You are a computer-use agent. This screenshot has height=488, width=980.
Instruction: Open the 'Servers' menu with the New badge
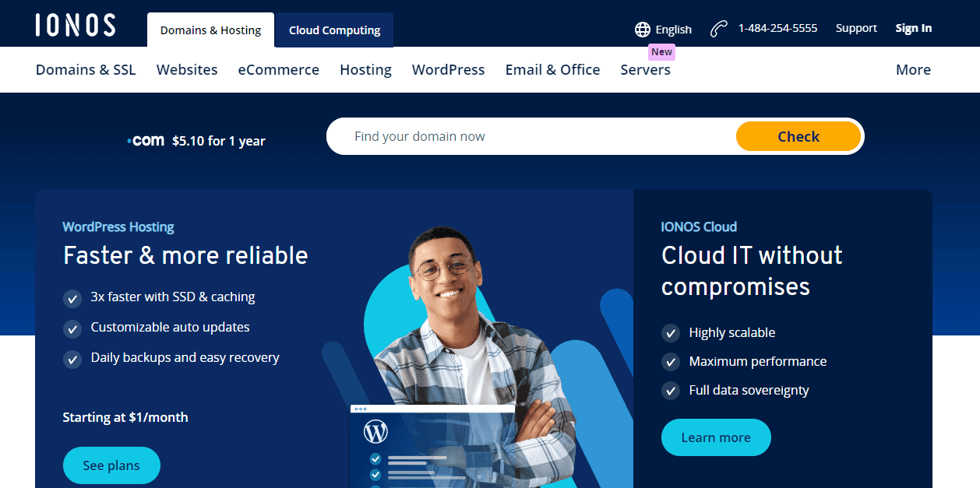[645, 69]
